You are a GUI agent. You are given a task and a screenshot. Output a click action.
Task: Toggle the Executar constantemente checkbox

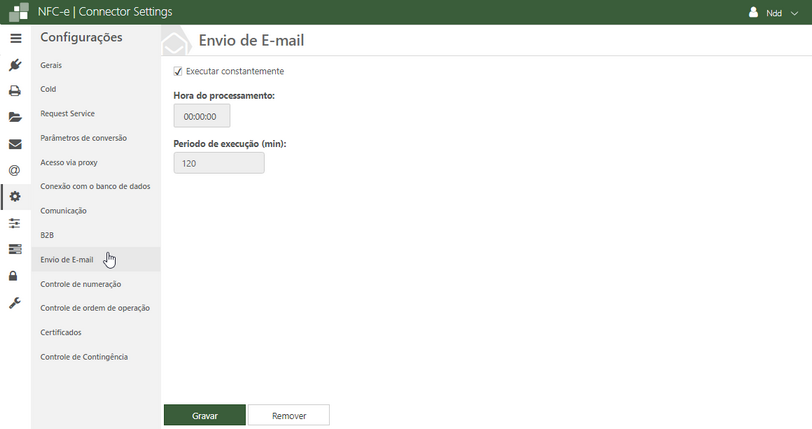[178, 72]
